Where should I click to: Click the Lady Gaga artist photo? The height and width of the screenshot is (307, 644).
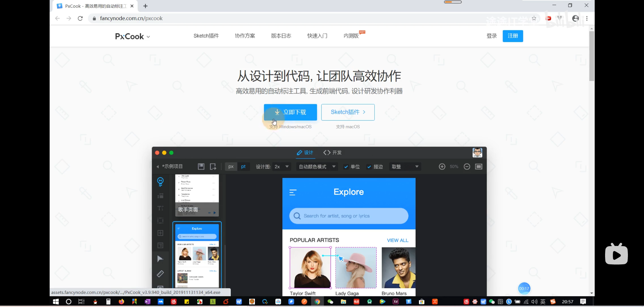coord(356,268)
